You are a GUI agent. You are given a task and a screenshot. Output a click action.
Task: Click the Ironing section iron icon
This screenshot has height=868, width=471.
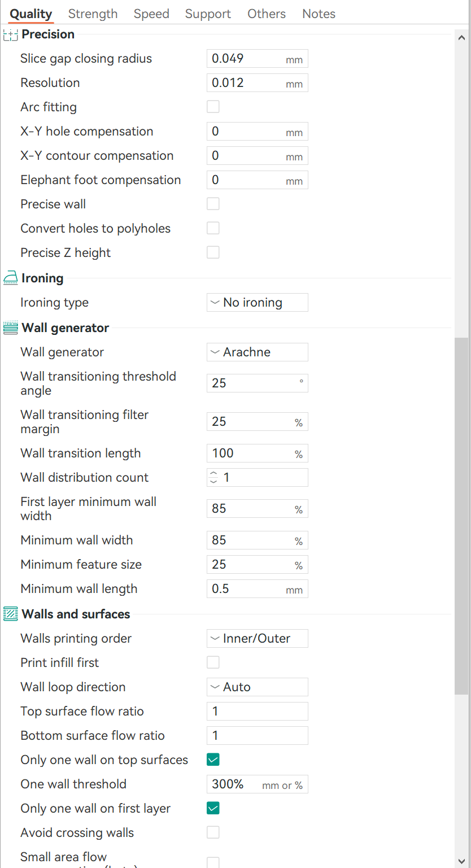(11, 278)
